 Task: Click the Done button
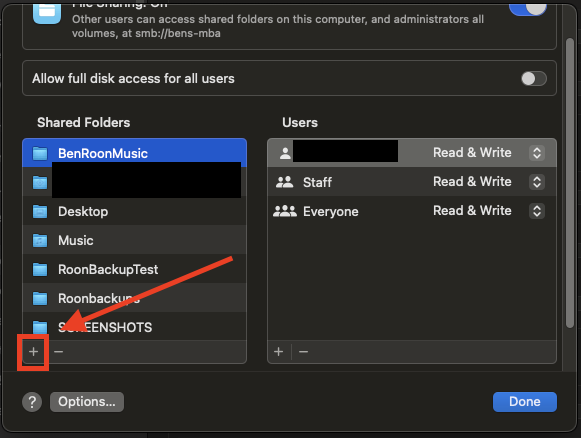click(525, 402)
